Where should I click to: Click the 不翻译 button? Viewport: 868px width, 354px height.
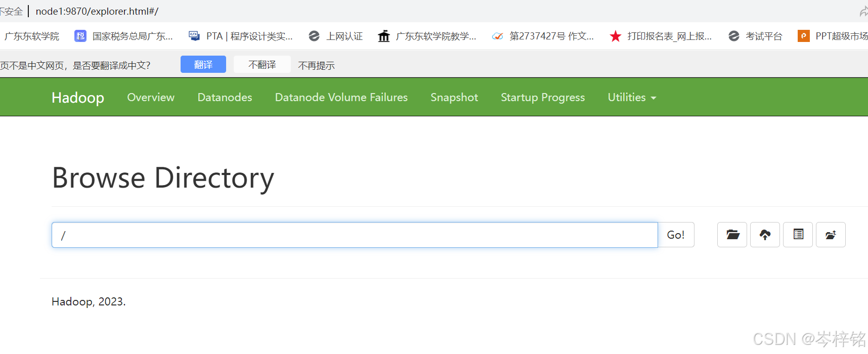[x=262, y=65]
